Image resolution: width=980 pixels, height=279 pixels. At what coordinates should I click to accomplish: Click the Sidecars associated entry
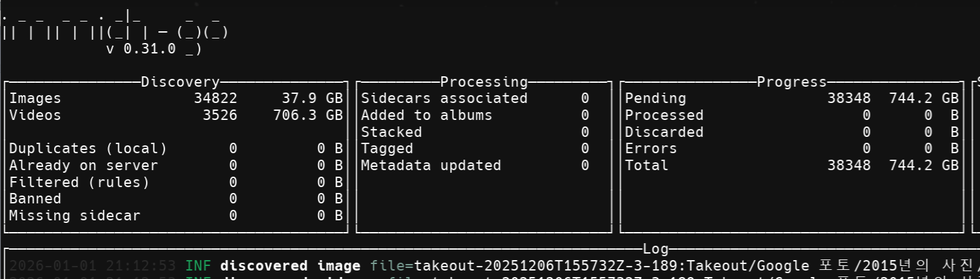[x=444, y=98]
